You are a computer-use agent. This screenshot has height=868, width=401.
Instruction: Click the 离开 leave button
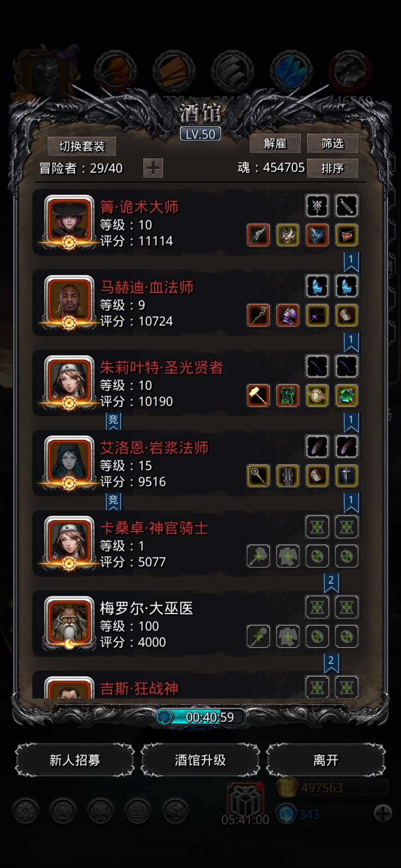326,760
